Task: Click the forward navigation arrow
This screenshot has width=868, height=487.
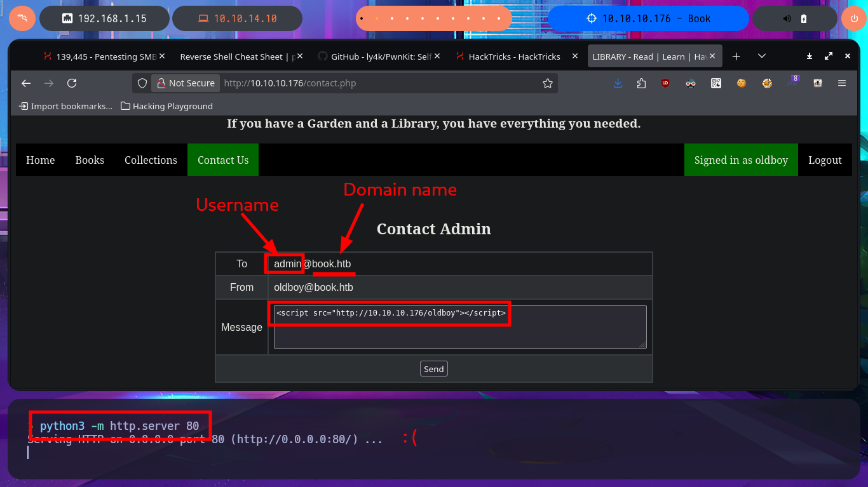Action: (x=49, y=83)
